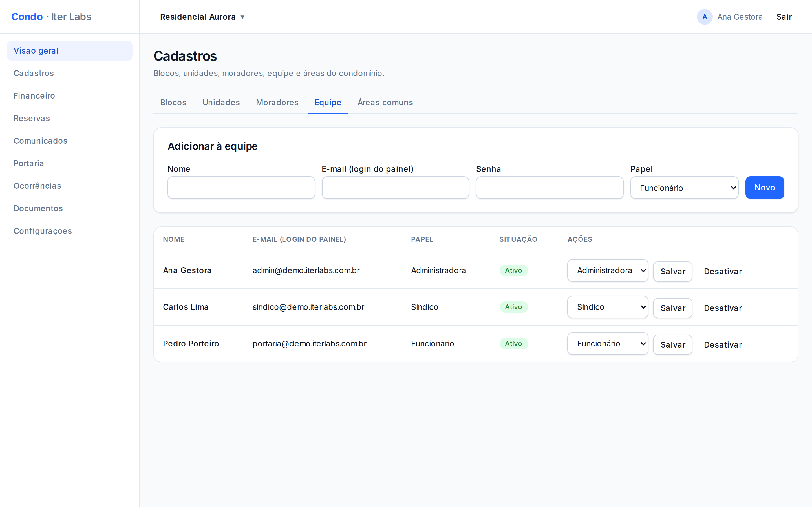Open Carlos Lima's Síndico role dropdown

[608, 307]
